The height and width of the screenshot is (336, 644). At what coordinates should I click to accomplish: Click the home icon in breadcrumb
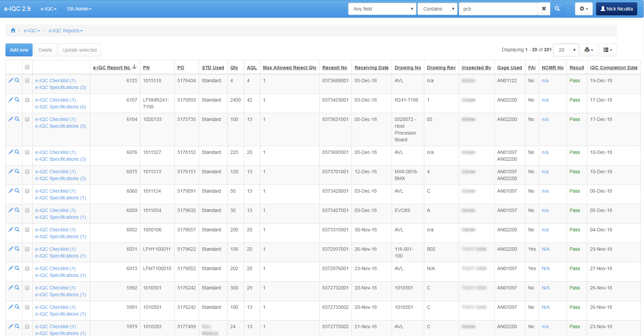13,31
